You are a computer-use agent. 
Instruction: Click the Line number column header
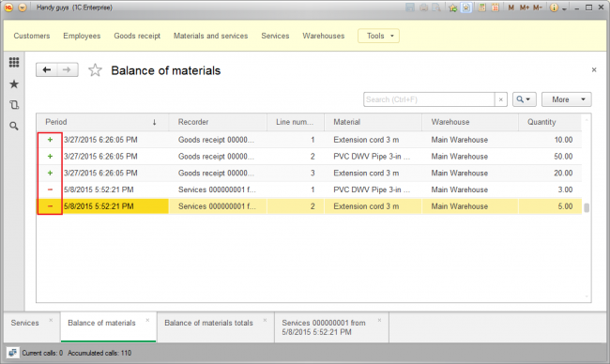296,122
